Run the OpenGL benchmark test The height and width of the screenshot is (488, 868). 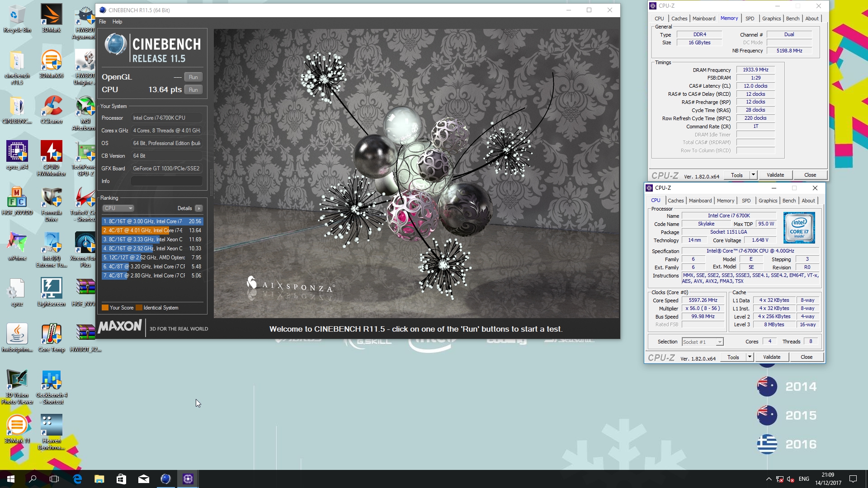[193, 77]
